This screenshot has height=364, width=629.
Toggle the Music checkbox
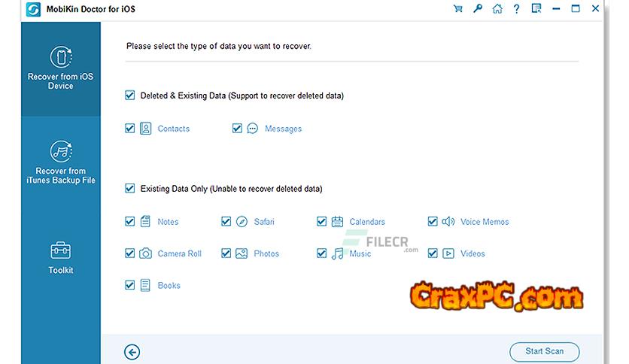(x=321, y=253)
